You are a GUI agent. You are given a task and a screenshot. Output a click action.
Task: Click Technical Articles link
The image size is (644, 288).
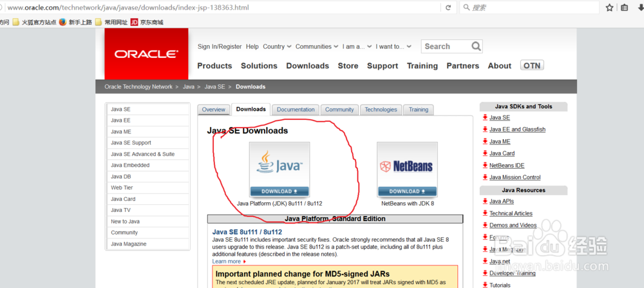pyautogui.click(x=511, y=214)
